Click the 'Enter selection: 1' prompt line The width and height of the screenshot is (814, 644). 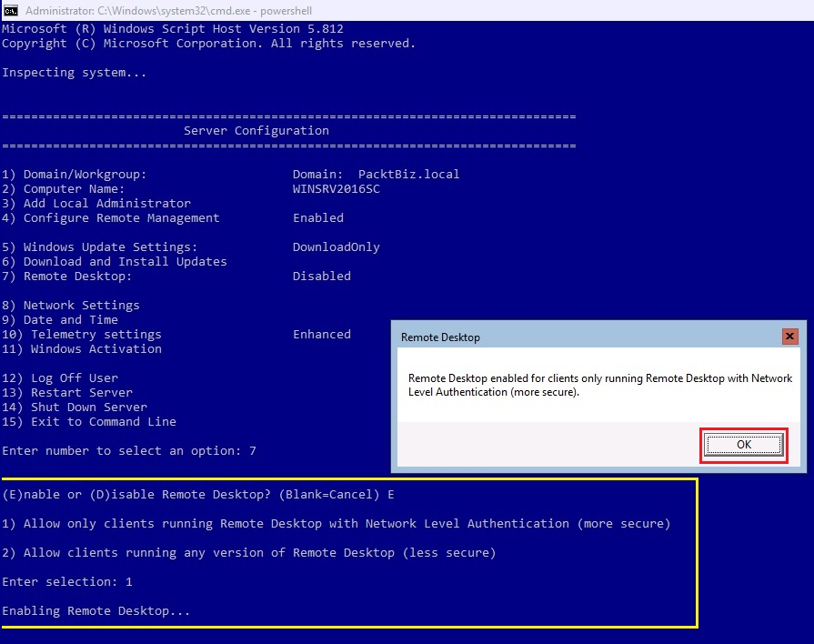[67, 581]
